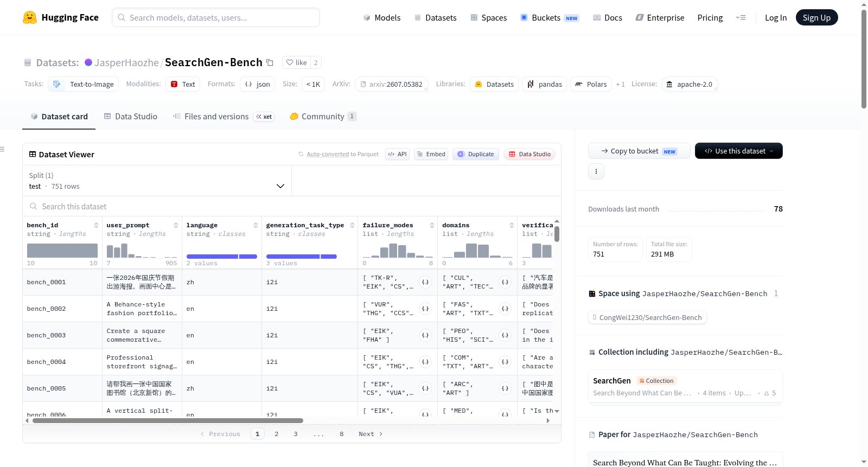This screenshot has width=868, height=467.
Task: Jump to page 8 of the table
Action: [342, 434]
